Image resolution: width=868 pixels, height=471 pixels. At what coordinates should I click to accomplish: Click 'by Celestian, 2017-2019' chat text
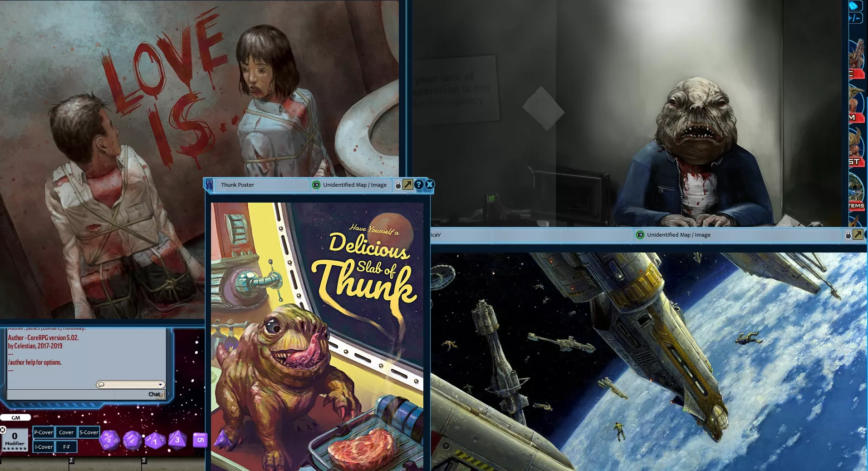pos(35,346)
